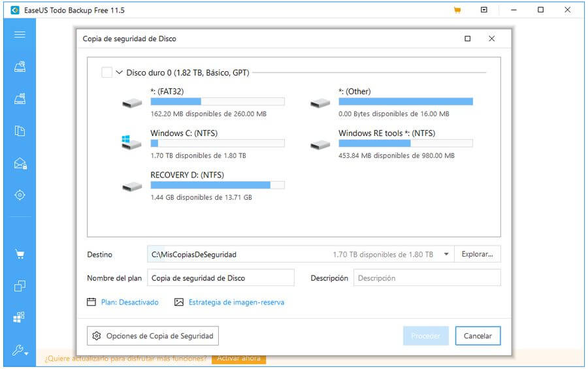Open the Estrategia de imagen-reserva link

pos(237,302)
